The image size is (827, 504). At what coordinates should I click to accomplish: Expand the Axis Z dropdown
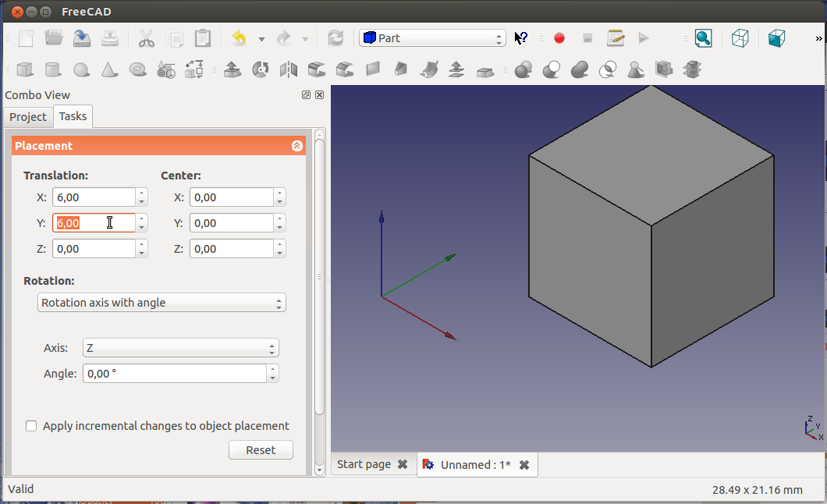pos(179,348)
